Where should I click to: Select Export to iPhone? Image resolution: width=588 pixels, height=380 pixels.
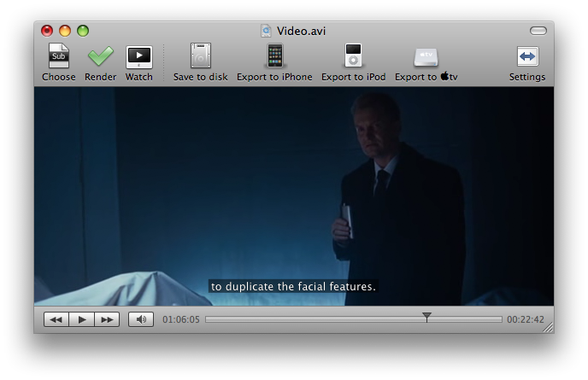tap(274, 56)
